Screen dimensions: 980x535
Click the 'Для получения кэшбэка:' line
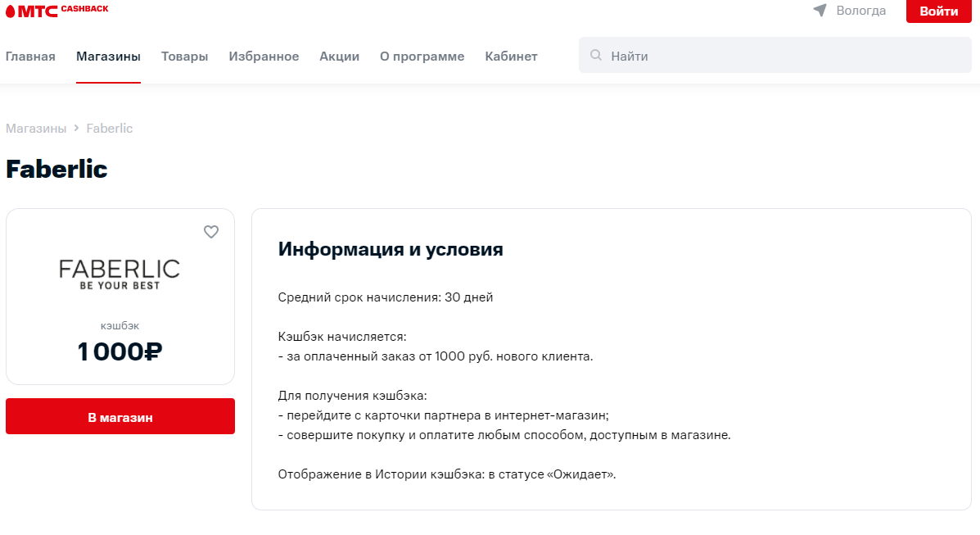tap(353, 396)
